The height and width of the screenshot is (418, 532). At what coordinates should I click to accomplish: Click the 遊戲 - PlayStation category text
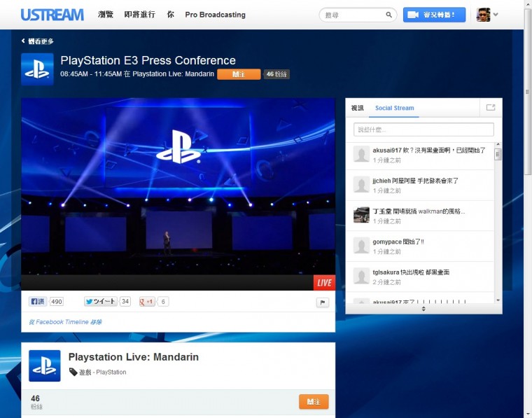[x=103, y=372]
